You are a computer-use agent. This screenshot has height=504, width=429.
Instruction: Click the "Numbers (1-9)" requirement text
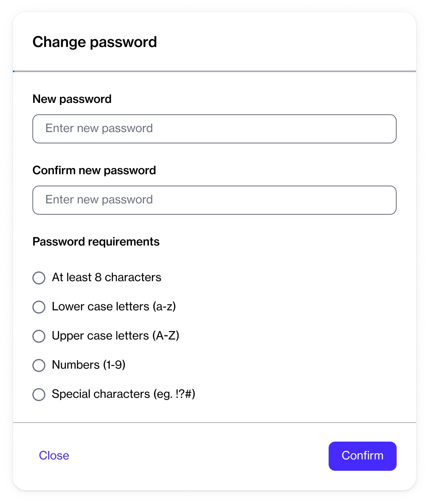click(89, 365)
